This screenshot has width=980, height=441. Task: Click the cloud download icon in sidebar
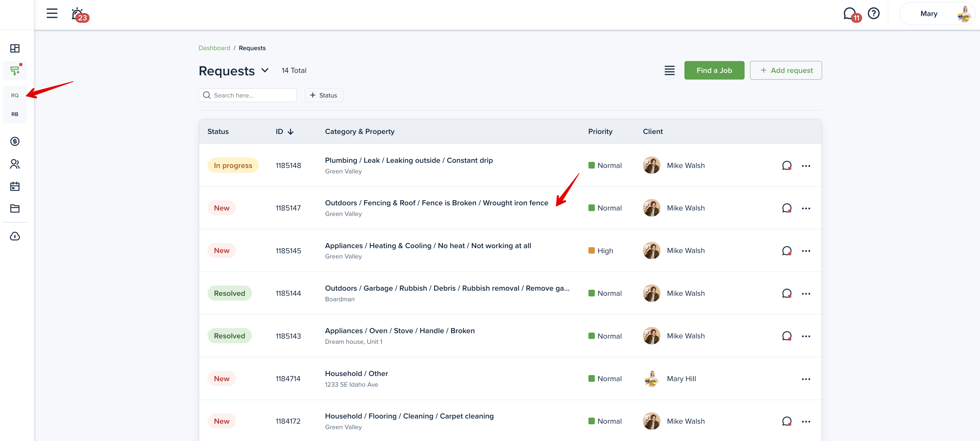click(x=15, y=236)
